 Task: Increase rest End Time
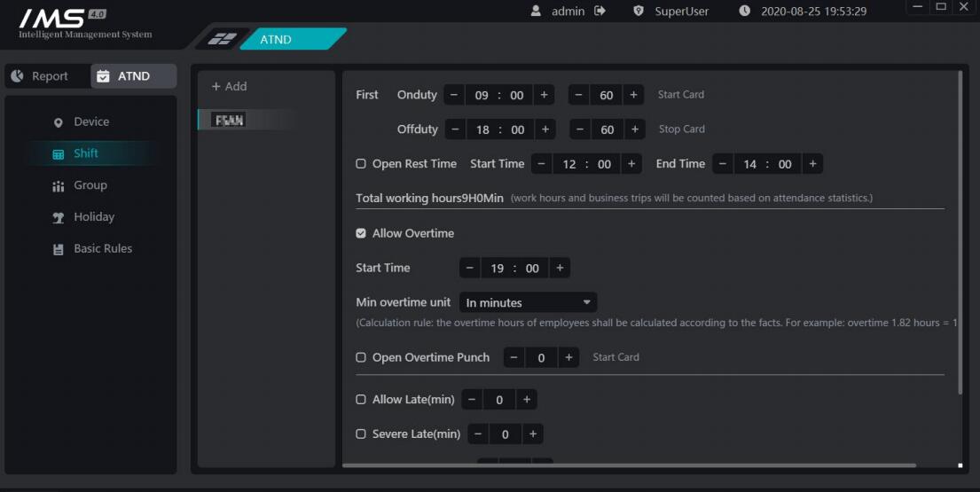point(812,164)
